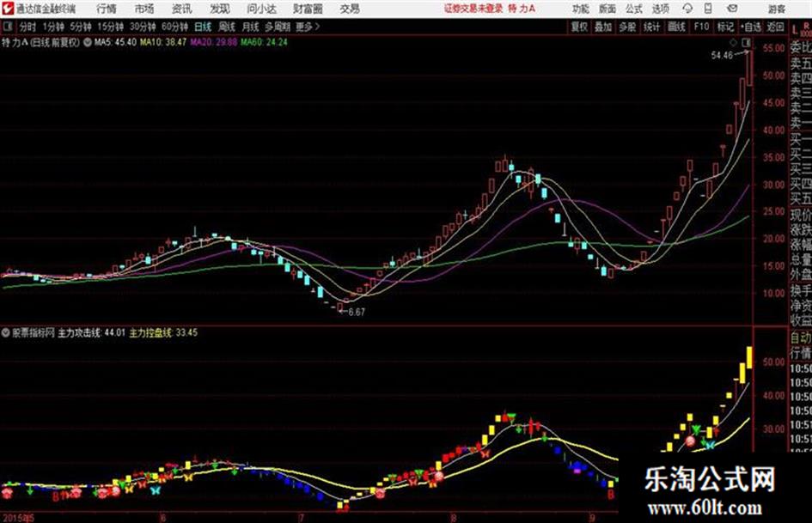This screenshot has width=812, height=523.
Task: Open the 功能 menu
Action: [581, 9]
